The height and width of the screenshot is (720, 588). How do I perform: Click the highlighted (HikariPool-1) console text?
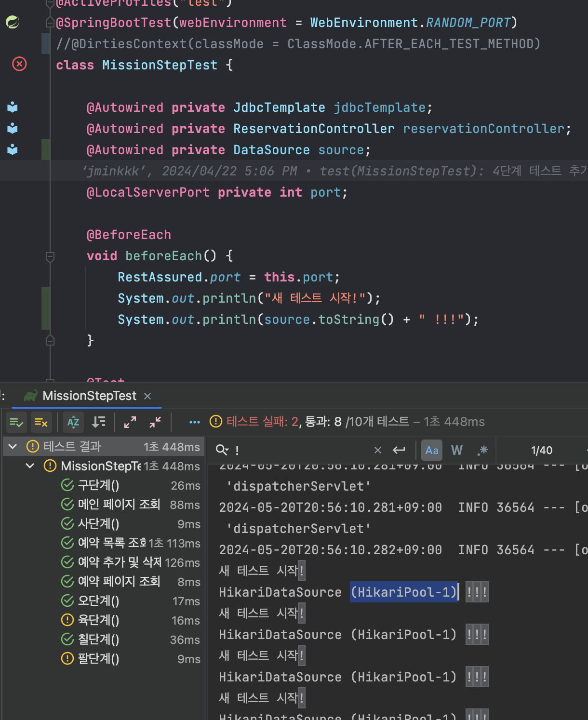[x=404, y=592]
